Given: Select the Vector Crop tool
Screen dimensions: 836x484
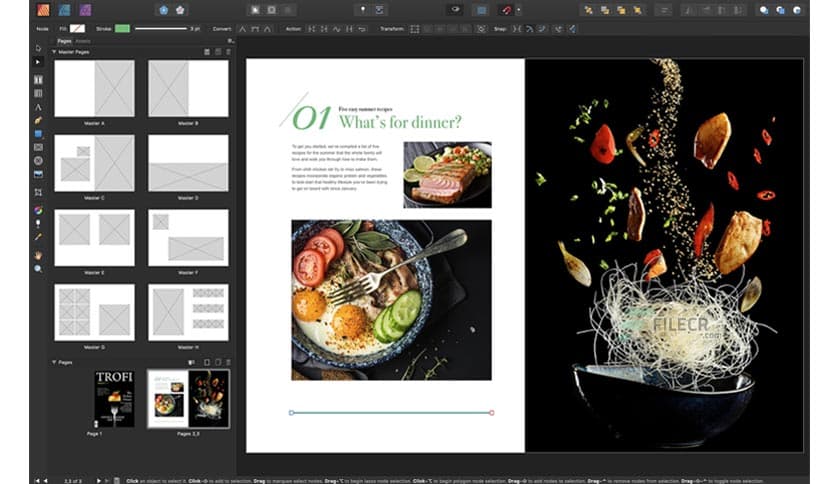Looking at the screenshot, I should (x=38, y=192).
